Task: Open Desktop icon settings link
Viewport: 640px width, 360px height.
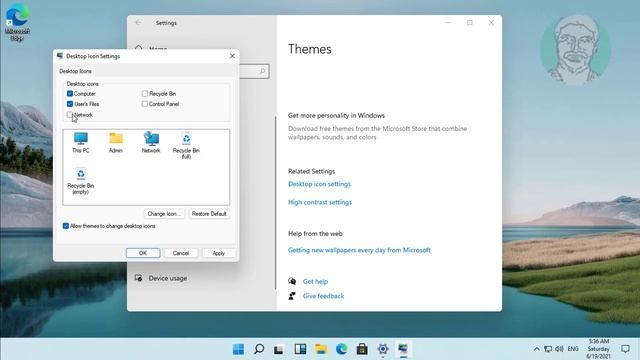Action: point(319,184)
